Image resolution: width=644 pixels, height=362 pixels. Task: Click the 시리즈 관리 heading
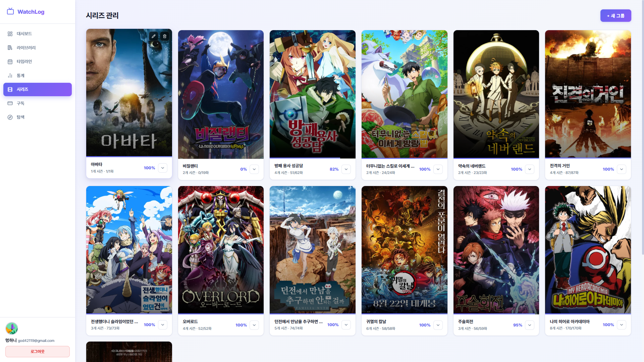(102, 15)
